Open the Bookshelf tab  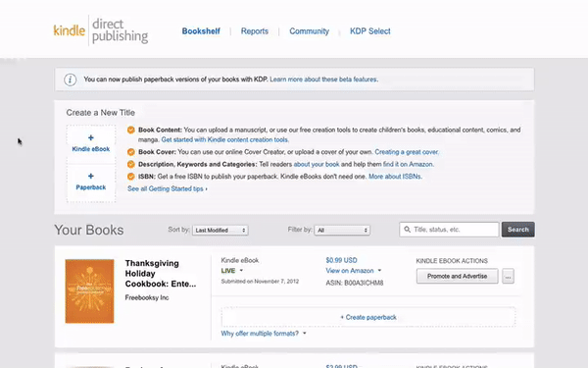click(201, 31)
